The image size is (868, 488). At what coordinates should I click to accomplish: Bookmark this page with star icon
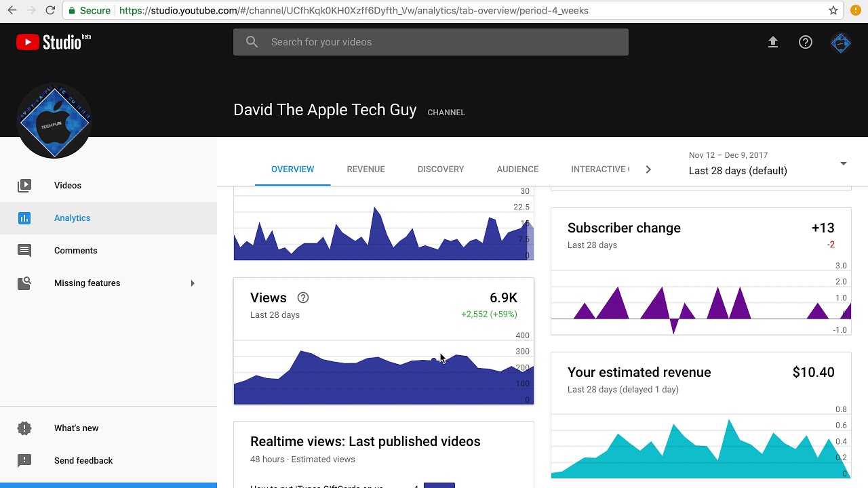pos(833,10)
